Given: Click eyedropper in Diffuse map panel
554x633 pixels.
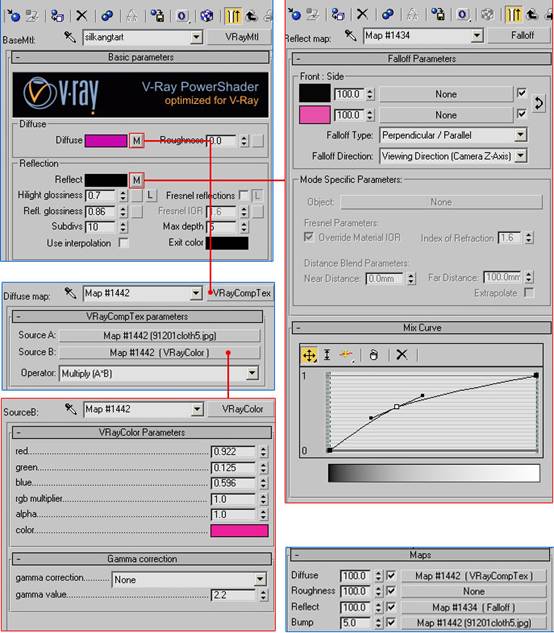Looking at the screenshot, I should coord(70,293).
